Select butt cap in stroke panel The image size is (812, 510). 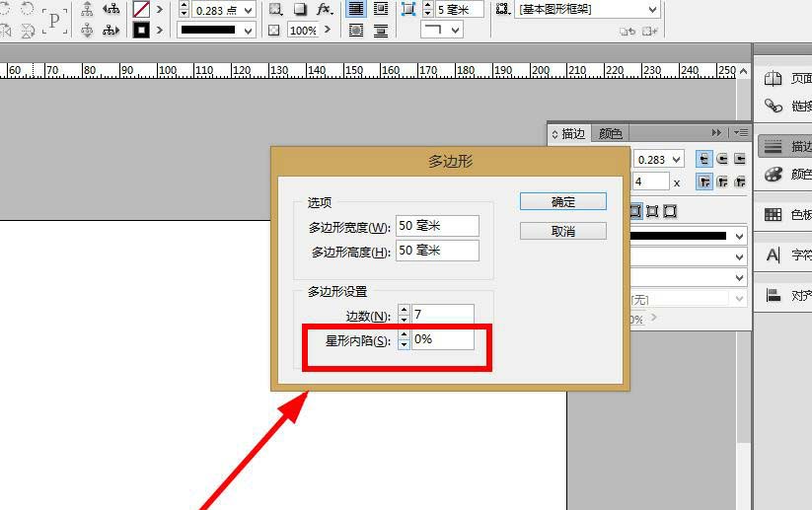(704, 159)
